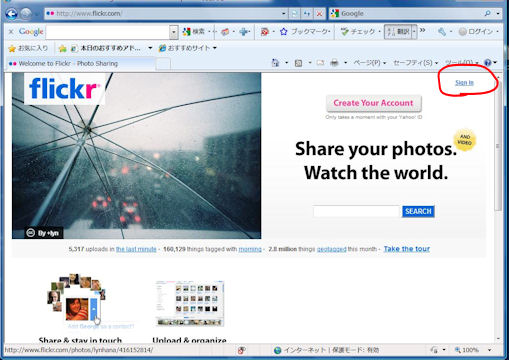Click the 翻訳 translate button
This screenshot has width=509, height=360.
[x=398, y=32]
